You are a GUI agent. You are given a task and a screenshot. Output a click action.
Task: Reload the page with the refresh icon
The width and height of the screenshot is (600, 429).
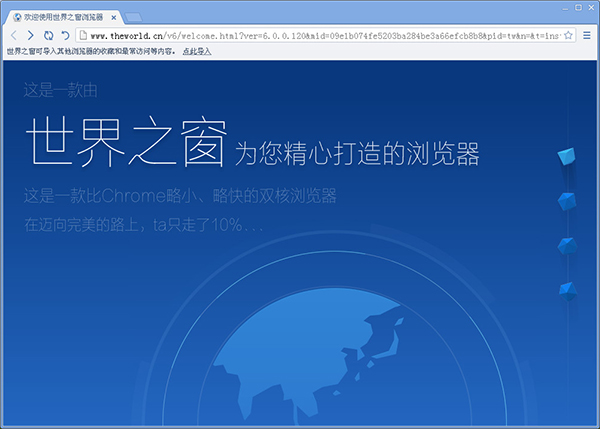(x=48, y=35)
